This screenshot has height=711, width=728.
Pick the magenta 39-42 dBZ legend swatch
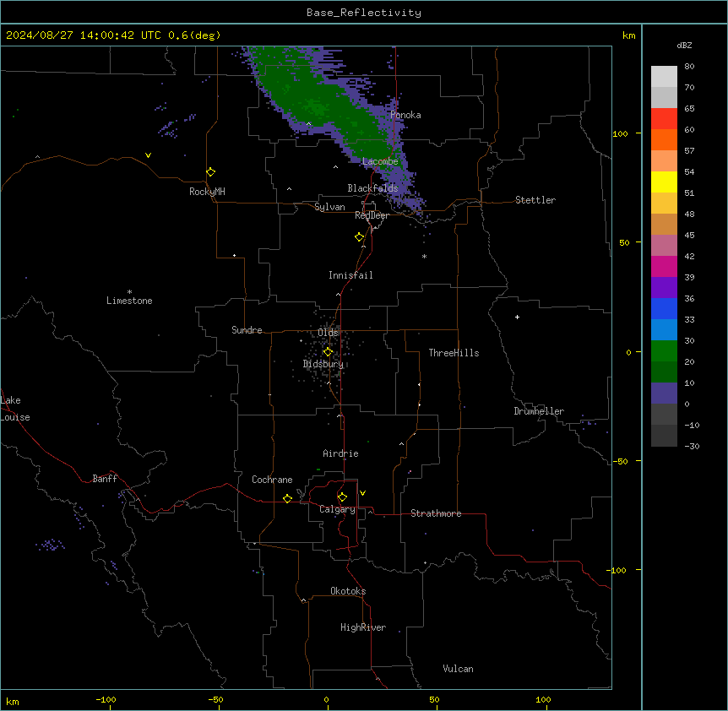coord(664,266)
